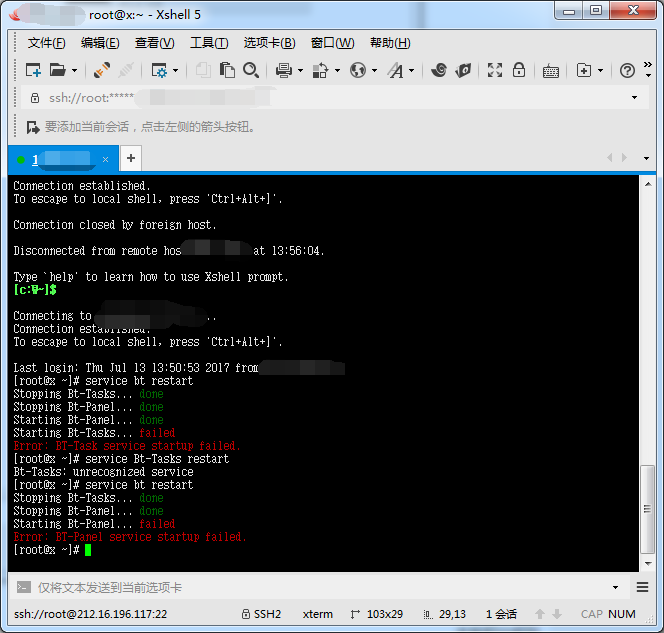Expand the file transfer dropdown arrow
This screenshot has height=633, width=664.
[x=338, y=70]
